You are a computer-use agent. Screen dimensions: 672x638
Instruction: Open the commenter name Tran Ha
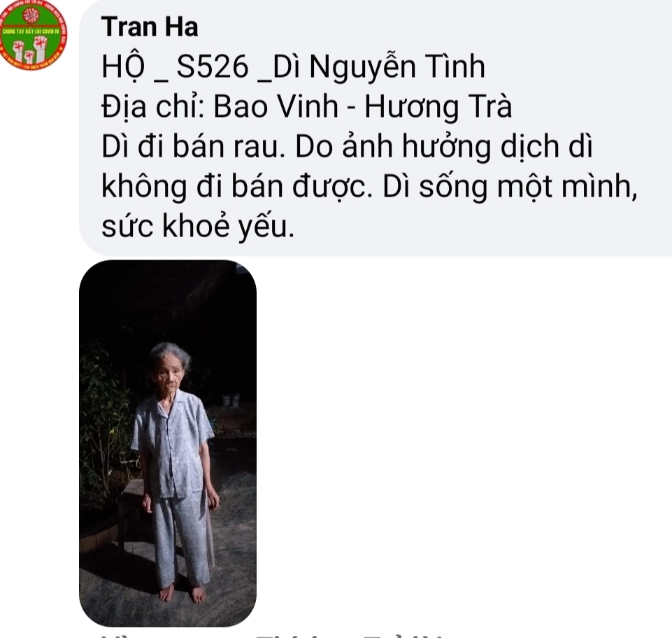pos(150,27)
